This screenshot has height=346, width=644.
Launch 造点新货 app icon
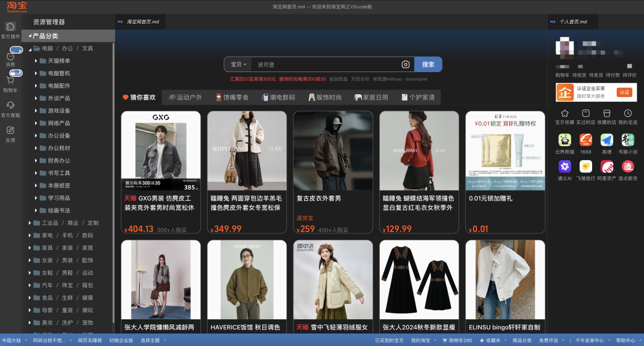pos(627,166)
